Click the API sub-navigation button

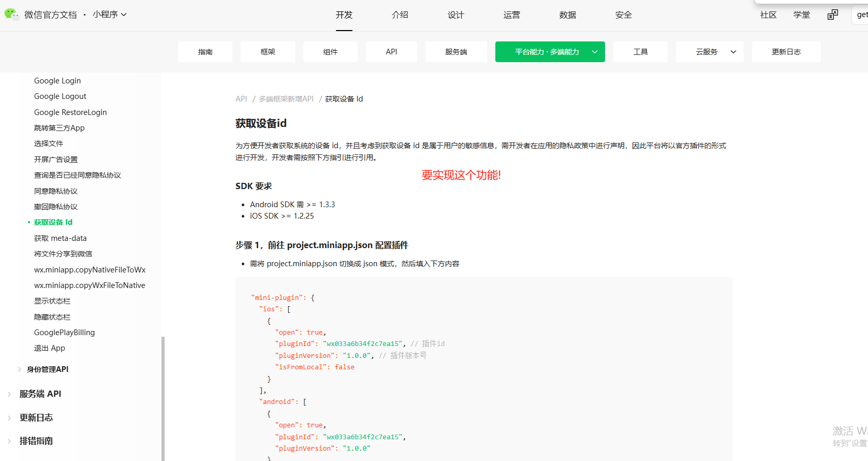pos(391,52)
